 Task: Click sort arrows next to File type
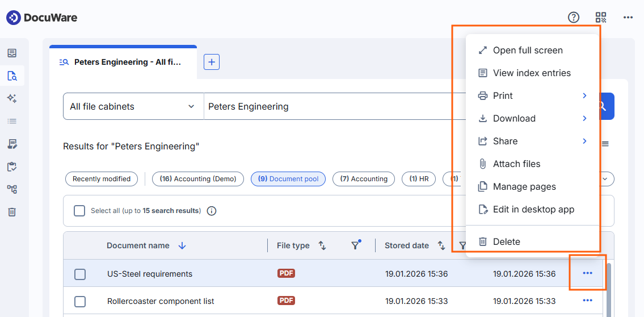pyautogui.click(x=322, y=245)
